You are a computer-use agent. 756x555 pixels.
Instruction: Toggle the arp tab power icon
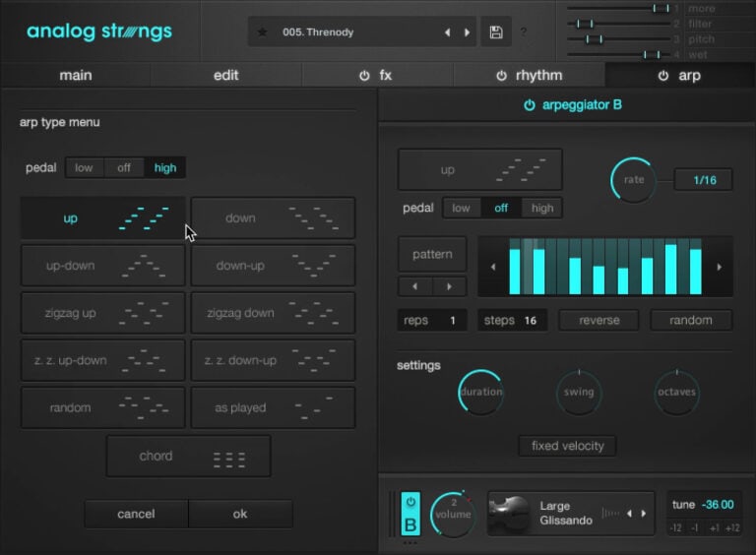tap(663, 76)
